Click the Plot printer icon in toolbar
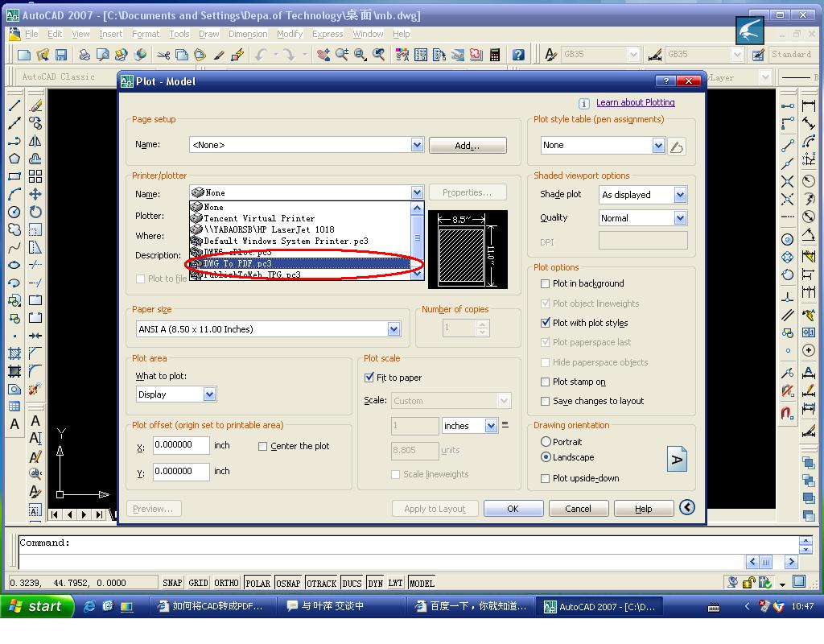Screen dimensions: 824x644 tap(84, 54)
